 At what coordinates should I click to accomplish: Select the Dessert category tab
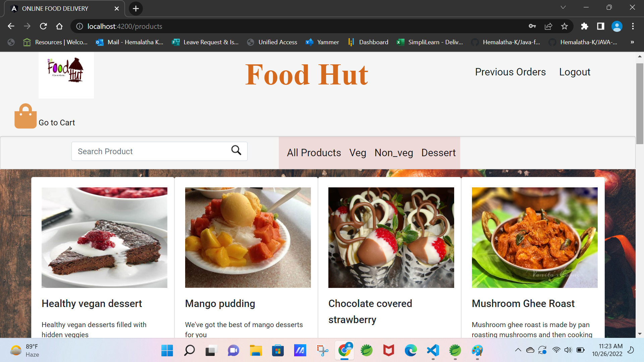click(438, 153)
